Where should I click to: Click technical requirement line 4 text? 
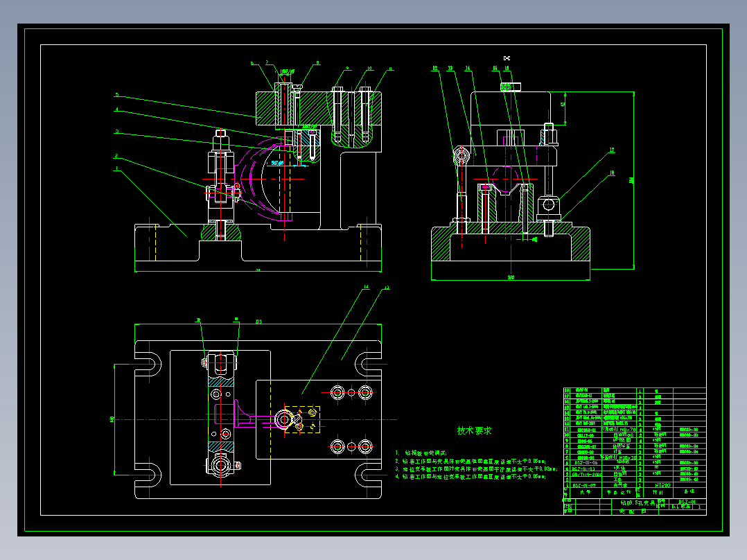click(471, 476)
